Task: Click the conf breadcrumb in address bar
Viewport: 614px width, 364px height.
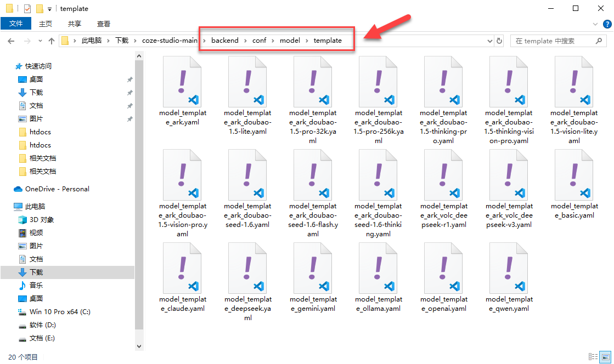Action: [259, 41]
